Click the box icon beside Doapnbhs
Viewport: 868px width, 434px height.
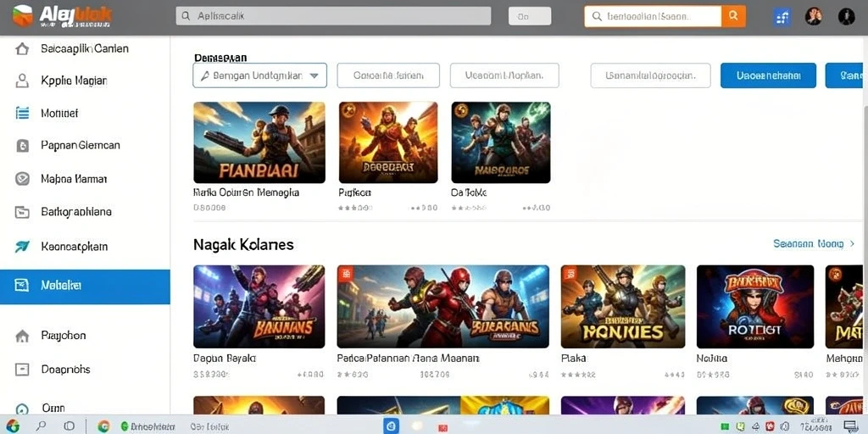click(21, 370)
